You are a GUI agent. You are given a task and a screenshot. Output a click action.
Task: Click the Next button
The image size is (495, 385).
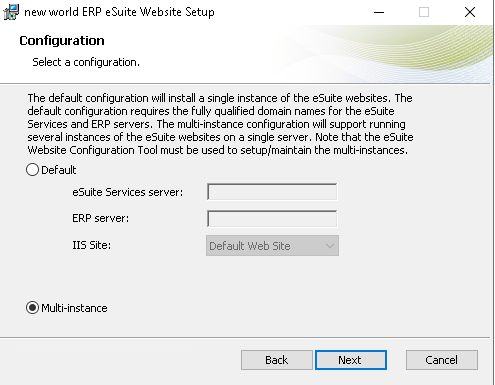tap(351, 360)
